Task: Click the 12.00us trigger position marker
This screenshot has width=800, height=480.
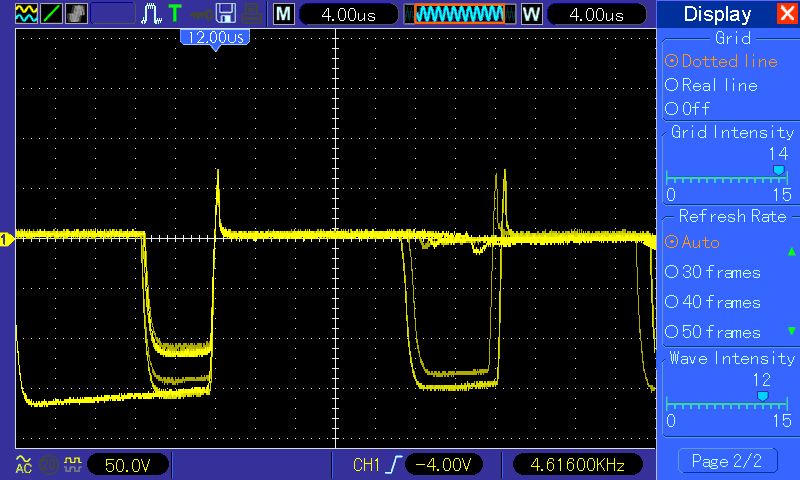Action: pos(214,36)
